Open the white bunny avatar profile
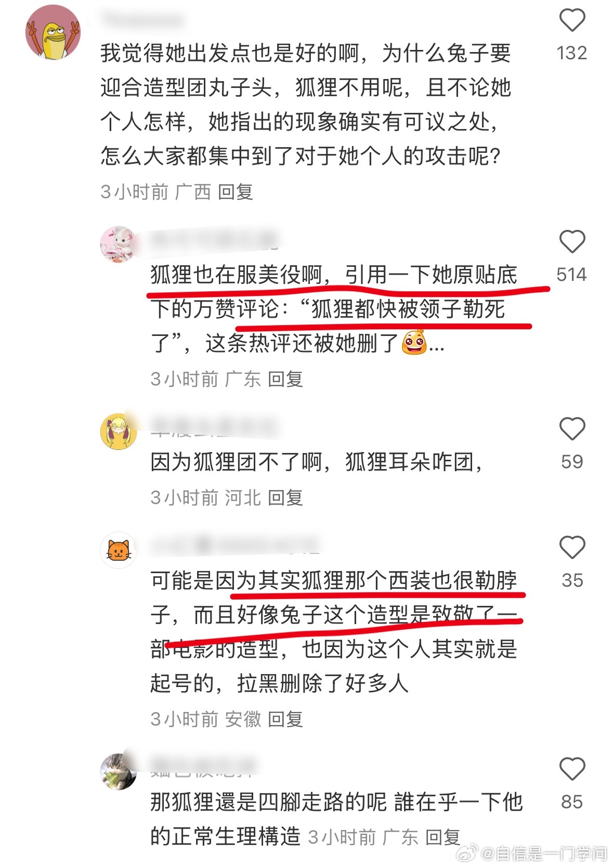 point(119,244)
